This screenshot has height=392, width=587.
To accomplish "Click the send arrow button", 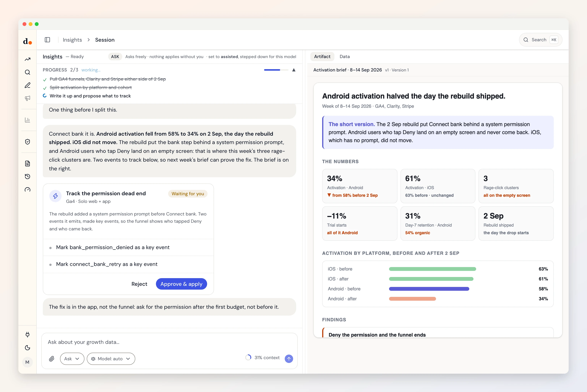I will [289, 359].
